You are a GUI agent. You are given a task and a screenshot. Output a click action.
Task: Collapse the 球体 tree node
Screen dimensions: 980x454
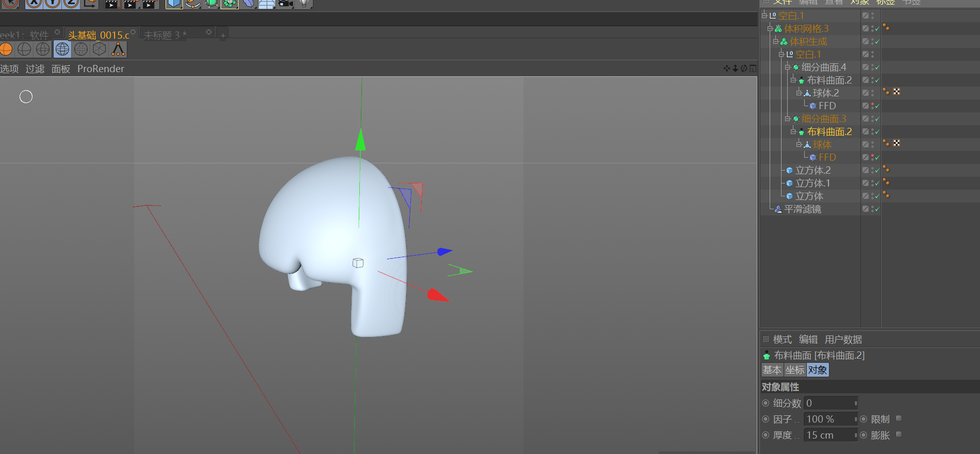click(799, 144)
